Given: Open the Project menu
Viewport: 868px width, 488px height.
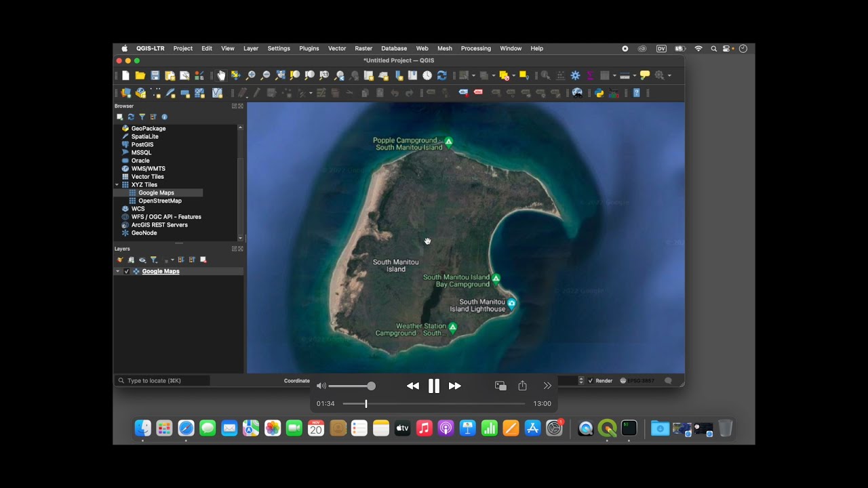Looking at the screenshot, I should tap(182, 49).
